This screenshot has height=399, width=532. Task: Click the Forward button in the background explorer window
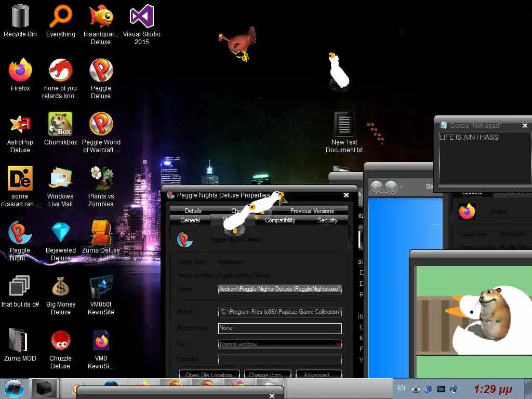click(391, 187)
